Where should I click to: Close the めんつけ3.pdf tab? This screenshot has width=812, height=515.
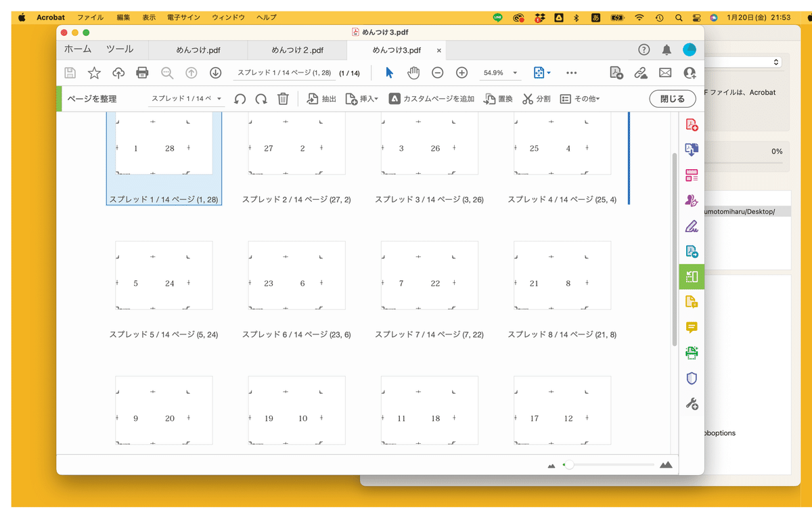click(x=439, y=51)
